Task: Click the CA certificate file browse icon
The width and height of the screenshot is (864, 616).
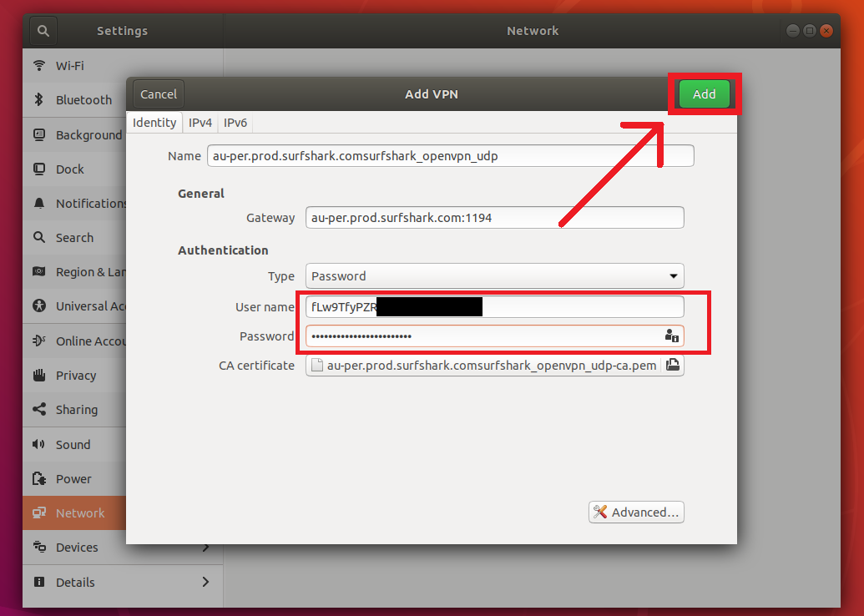Action: pyautogui.click(x=673, y=365)
